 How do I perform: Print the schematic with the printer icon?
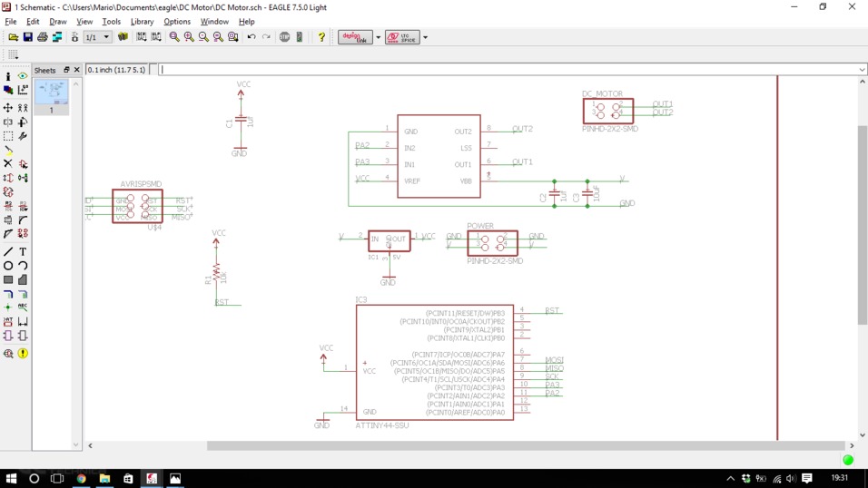pos(42,37)
